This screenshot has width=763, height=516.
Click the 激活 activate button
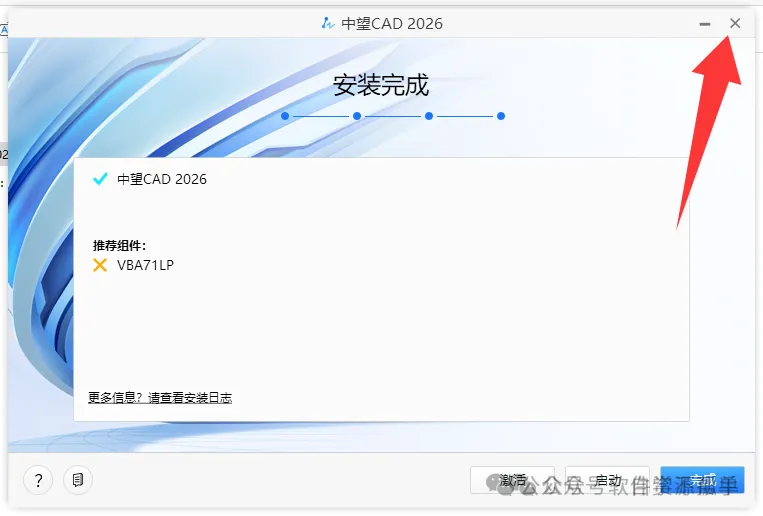coord(512,480)
